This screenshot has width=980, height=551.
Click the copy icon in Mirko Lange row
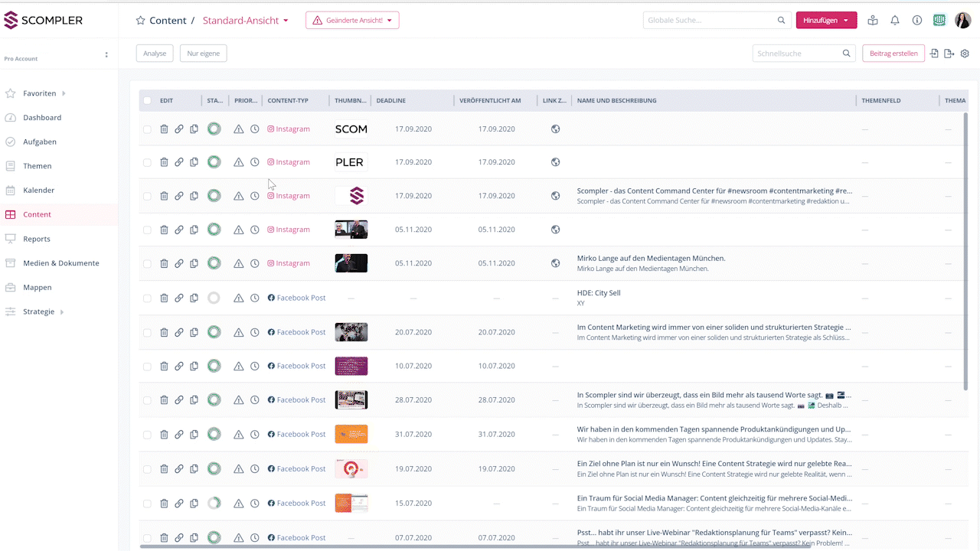click(194, 263)
